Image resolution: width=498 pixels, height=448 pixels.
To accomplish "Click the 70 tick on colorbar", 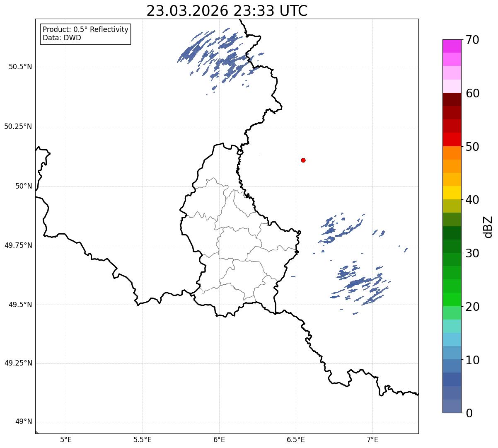I will (472, 40).
